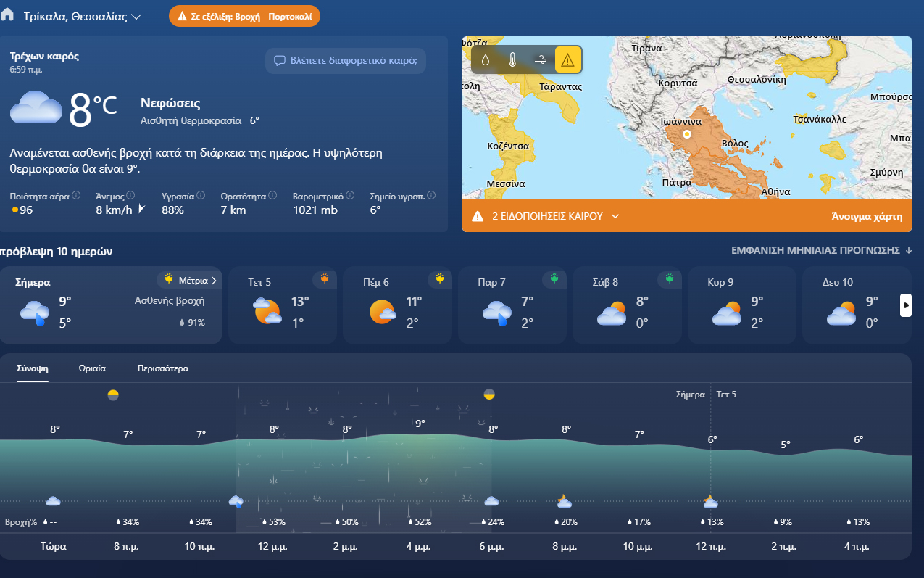The image size is (924, 578).
Task: Switch map to temperature layer
Action: (x=512, y=60)
